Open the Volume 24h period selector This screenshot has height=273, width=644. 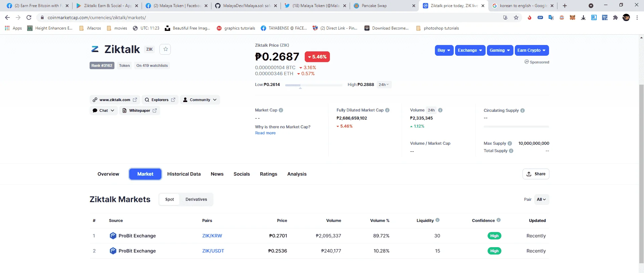[x=431, y=110]
